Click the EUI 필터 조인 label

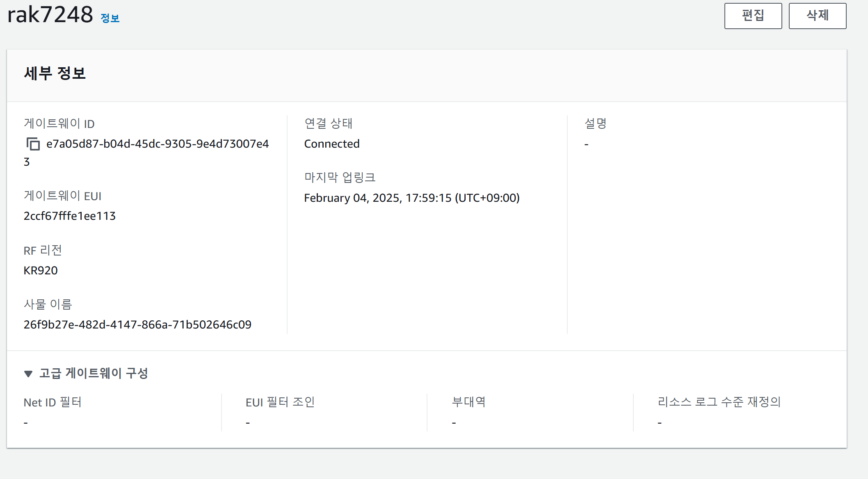[x=280, y=402]
